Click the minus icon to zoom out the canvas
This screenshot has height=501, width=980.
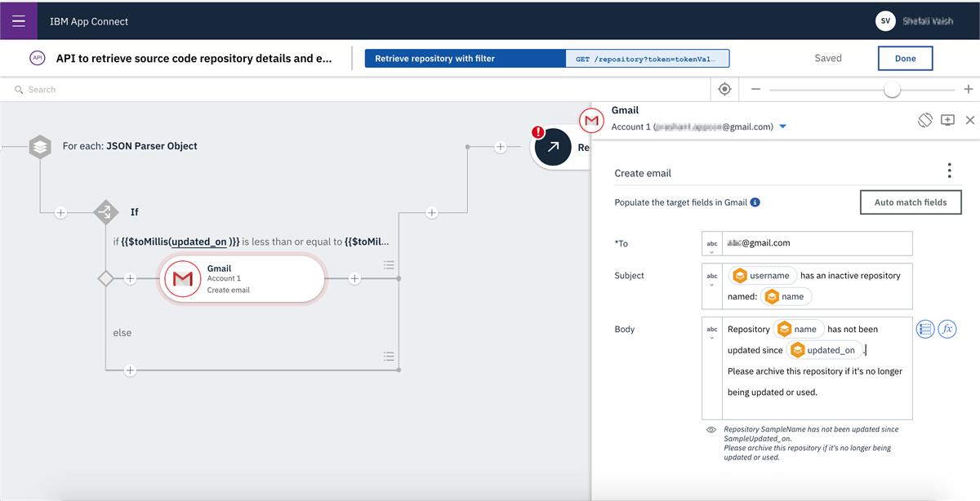pyautogui.click(x=755, y=89)
